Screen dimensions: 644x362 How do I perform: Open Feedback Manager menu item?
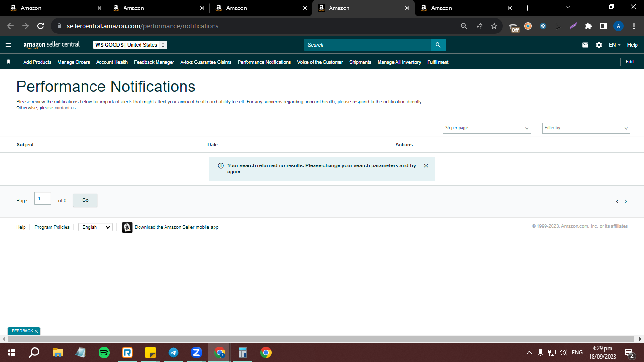pyautogui.click(x=154, y=62)
